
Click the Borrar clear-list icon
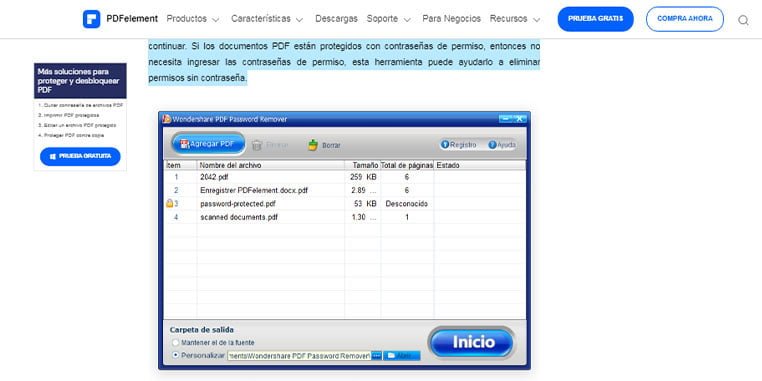coord(313,145)
